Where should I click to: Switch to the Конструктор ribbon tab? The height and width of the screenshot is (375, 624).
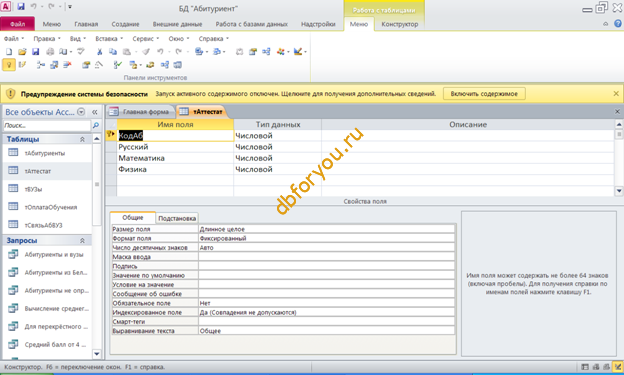(400, 24)
